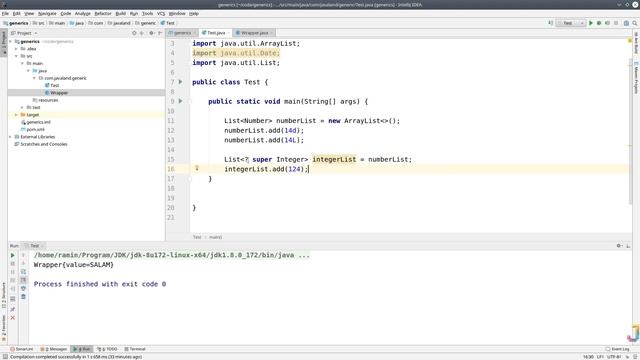Click the file encoding entry UTF-8 in the status bar
The image size is (640, 360).
click(x=613, y=357)
